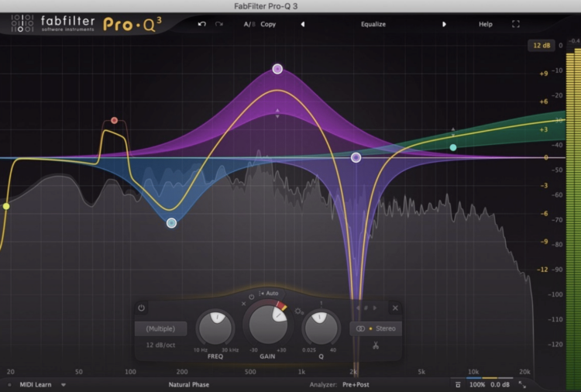581x392 pixels.
Task: Select the red band node near 80 Hz
Action: pos(114,120)
